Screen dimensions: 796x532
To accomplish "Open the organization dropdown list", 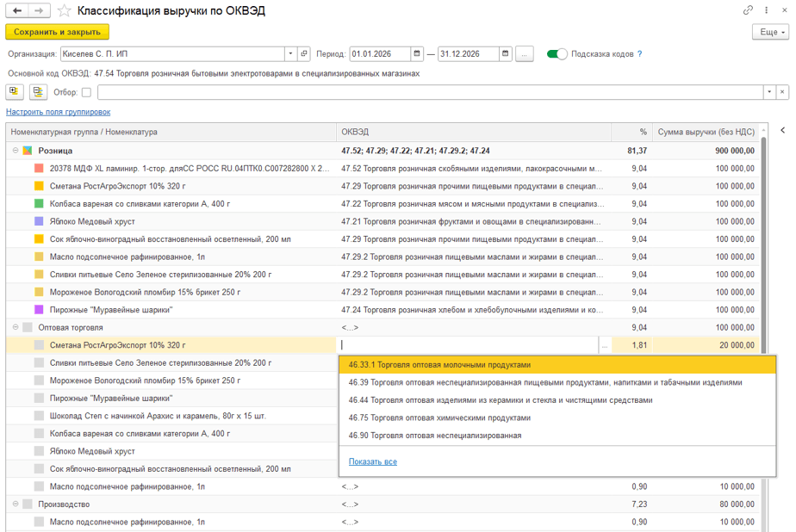I will coord(291,53).
